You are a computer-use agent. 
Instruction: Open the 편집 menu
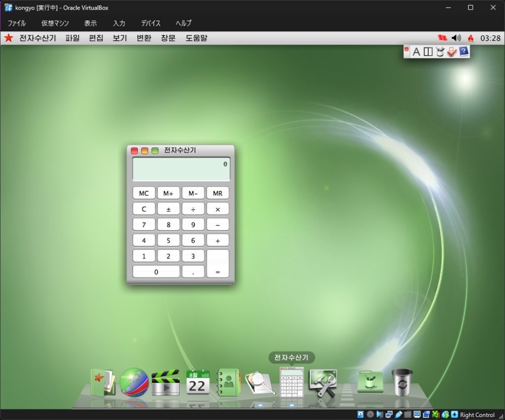click(96, 38)
